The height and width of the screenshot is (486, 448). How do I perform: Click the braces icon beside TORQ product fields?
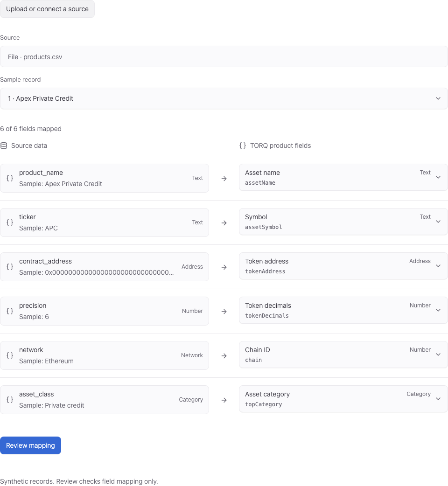[243, 146]
